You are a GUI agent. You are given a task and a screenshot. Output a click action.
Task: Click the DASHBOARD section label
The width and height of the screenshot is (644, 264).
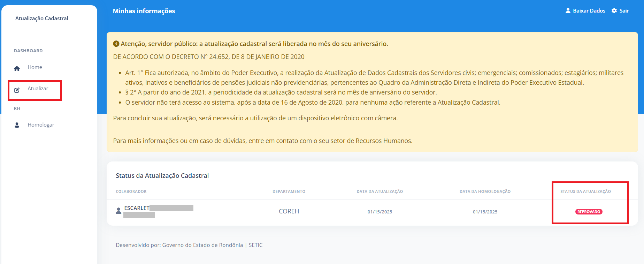[x=28, y=51]
